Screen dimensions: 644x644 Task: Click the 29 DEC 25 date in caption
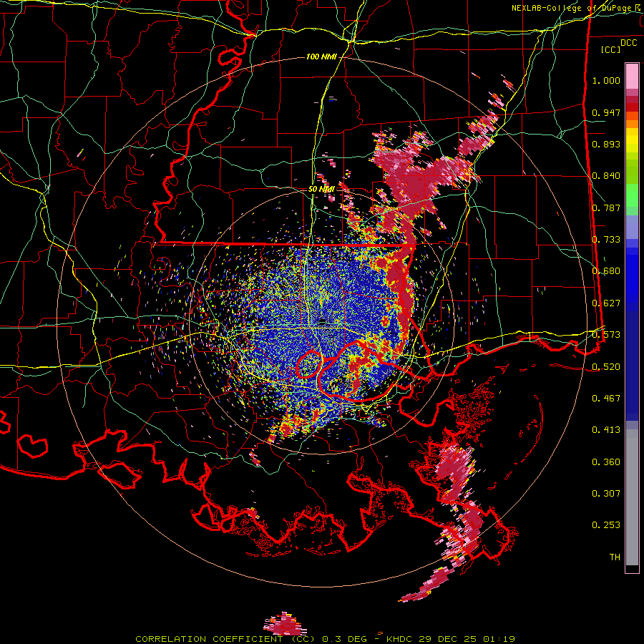click(448, 639)
